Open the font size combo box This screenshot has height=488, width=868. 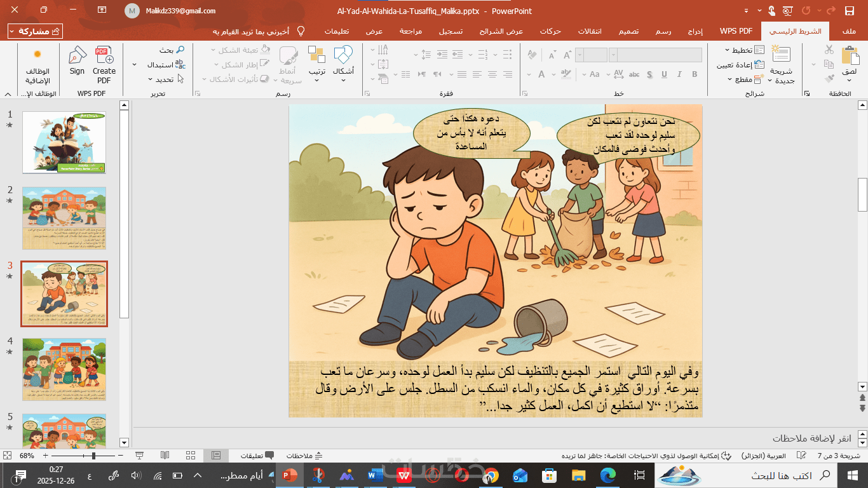click(x=592, y=55)
